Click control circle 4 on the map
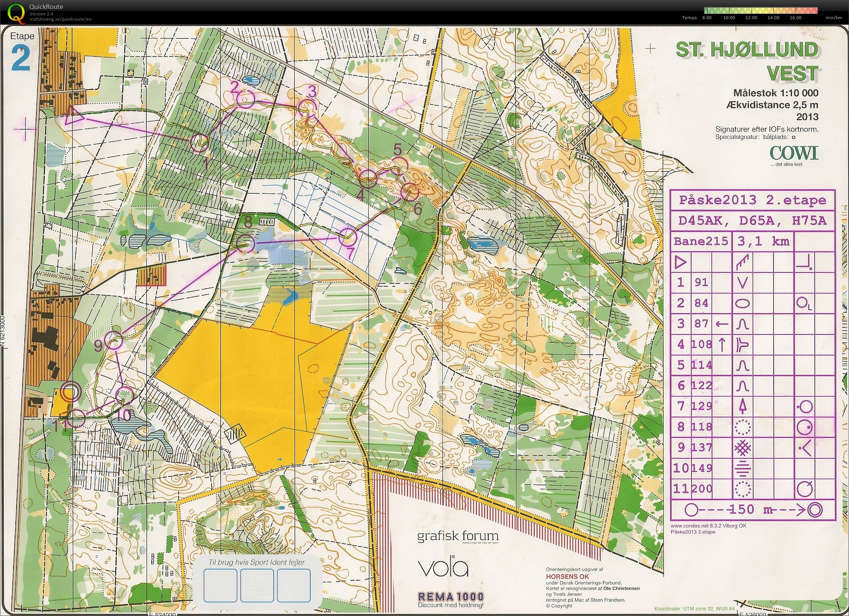Screen dimensions: 849x616 (367, 178)
